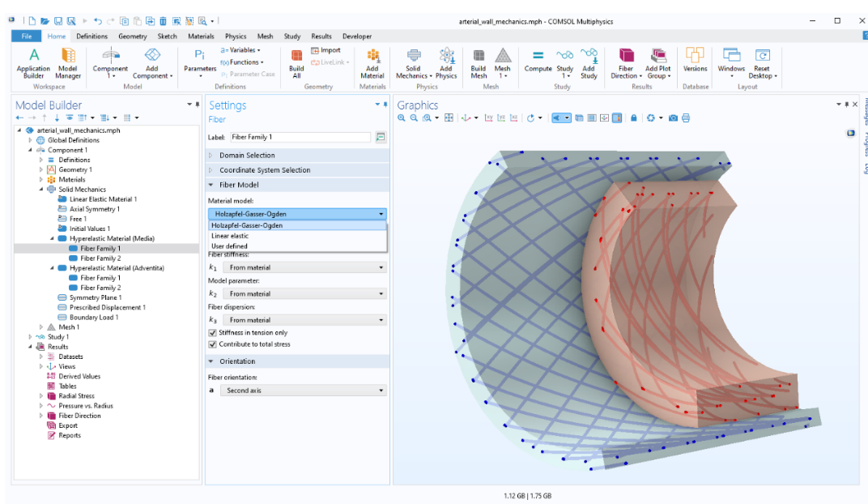Open the Application Builder
Screen dimensions: 868x504
pos(33,64)
